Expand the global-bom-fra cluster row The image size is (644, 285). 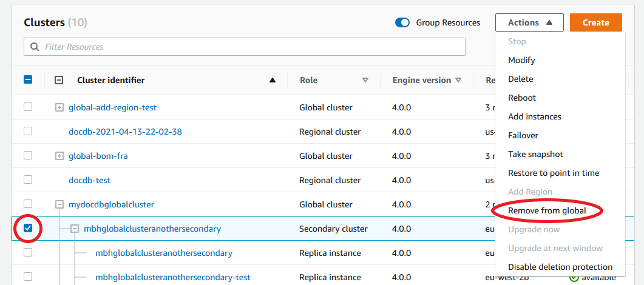tap(59, 156)
